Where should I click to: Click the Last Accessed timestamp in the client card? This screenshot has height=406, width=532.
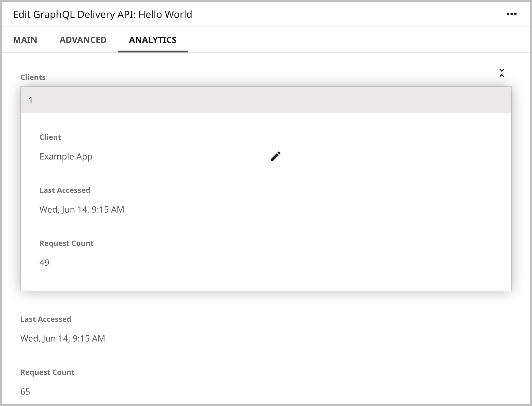82,209
